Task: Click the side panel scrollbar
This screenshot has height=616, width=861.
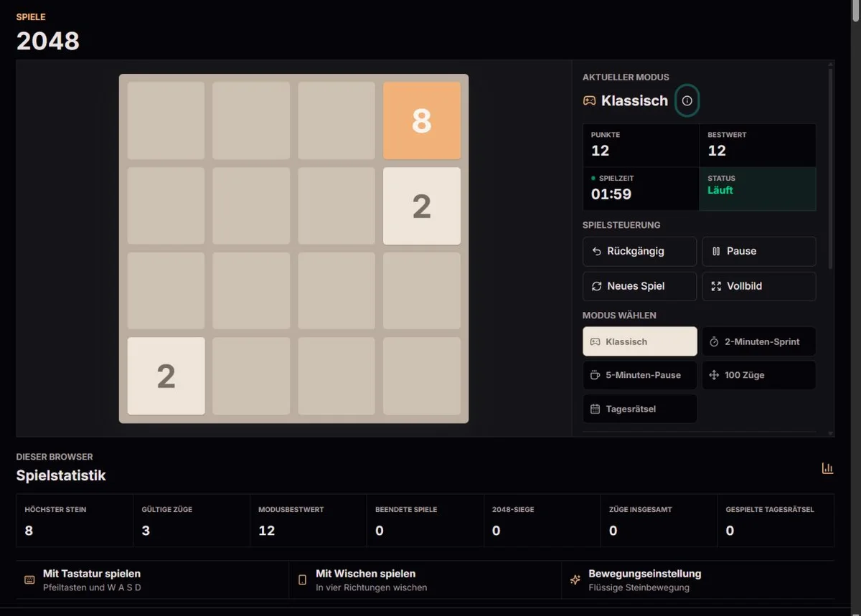Action: coord(831,169)
